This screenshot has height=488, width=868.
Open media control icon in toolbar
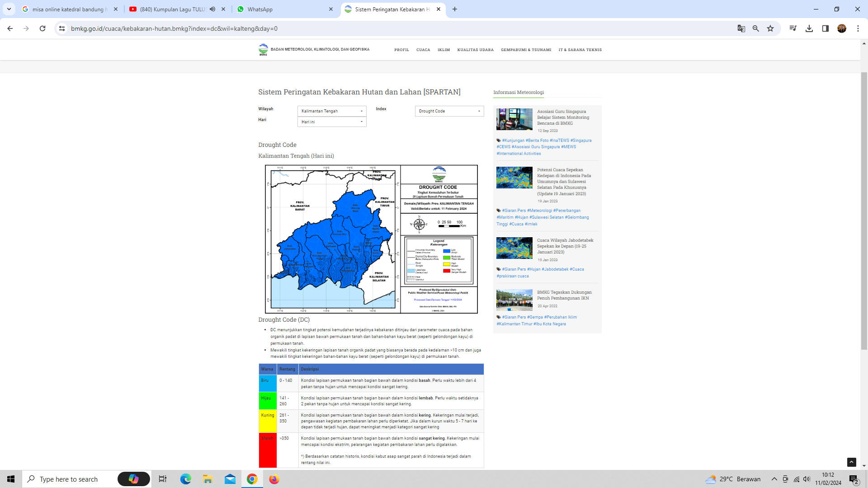(x=793, y=28)
